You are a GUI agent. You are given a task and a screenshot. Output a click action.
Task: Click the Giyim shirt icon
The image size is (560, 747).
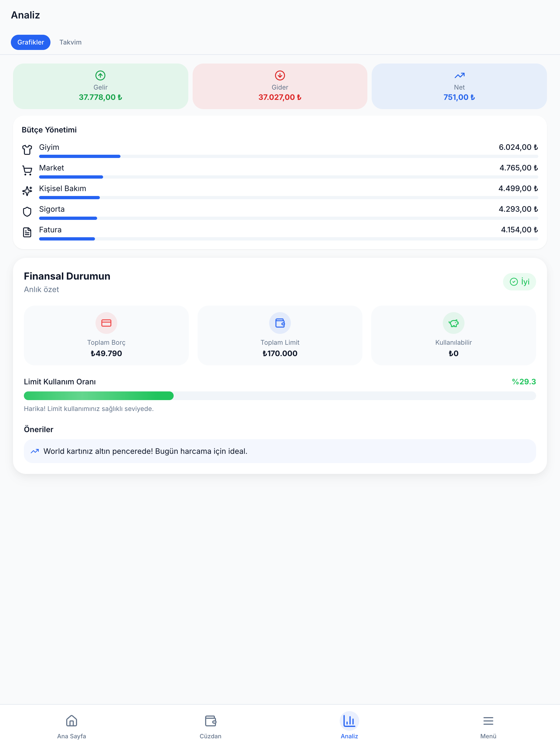27,150
